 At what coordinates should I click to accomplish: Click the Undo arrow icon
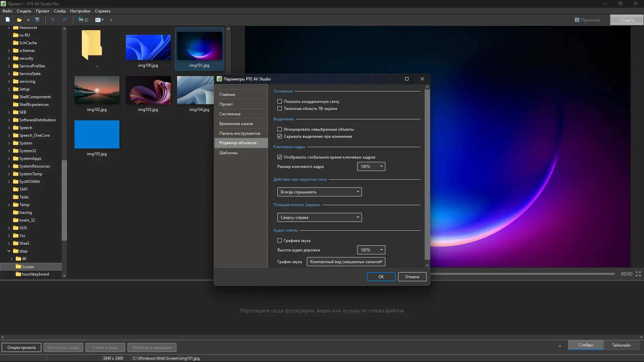coord(52,20)
